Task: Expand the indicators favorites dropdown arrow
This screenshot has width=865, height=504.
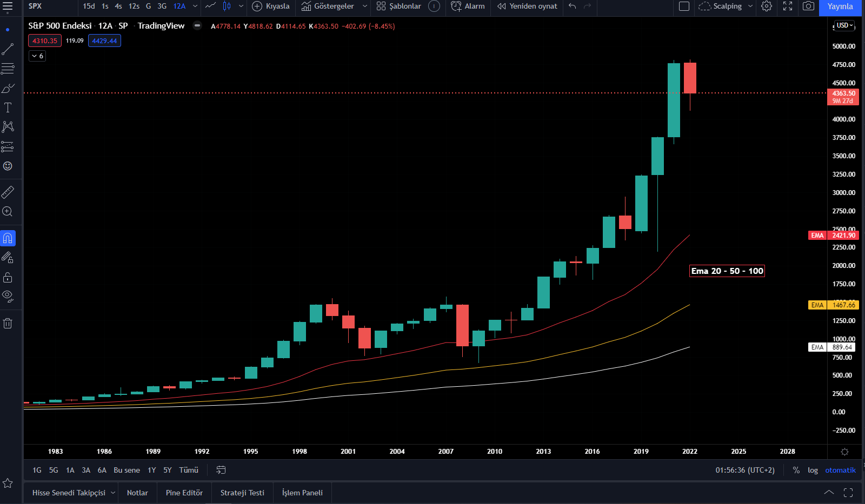Action: tap(365, 6)
